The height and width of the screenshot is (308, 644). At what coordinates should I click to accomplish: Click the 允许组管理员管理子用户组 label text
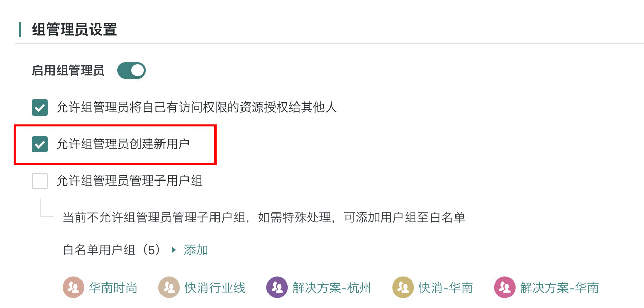pos(129,181)
